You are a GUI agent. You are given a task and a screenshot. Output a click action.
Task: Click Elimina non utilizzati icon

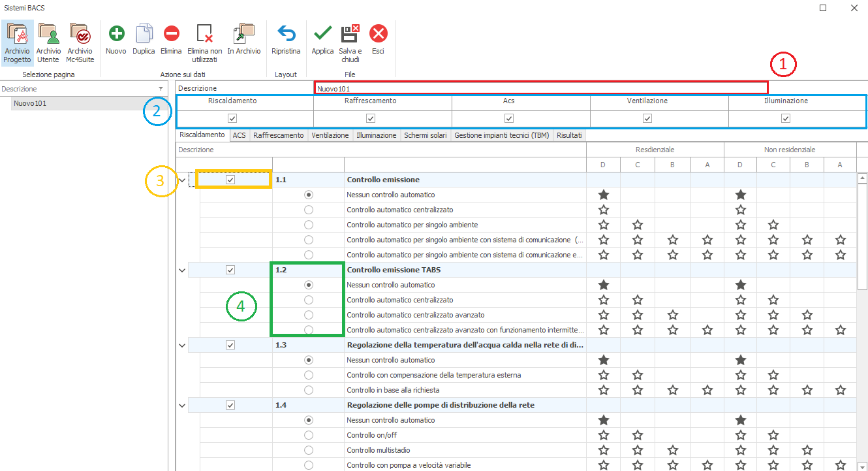point(204,35)
